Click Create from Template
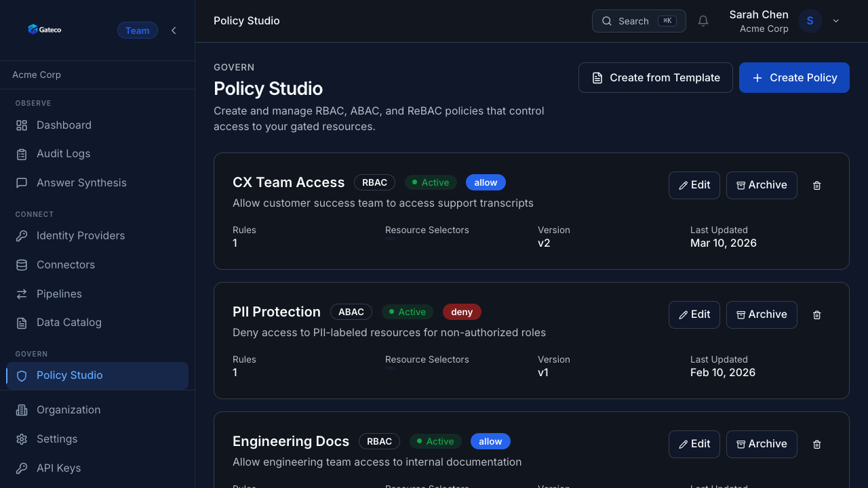 pyautogui.click(x=656, y=78)
